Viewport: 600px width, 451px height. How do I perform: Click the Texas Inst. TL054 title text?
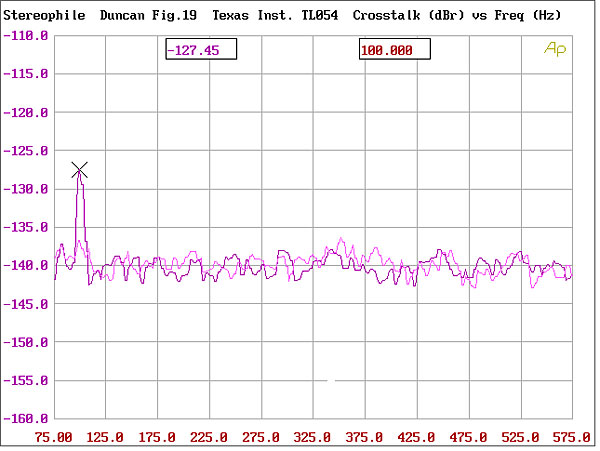point(276,16)
